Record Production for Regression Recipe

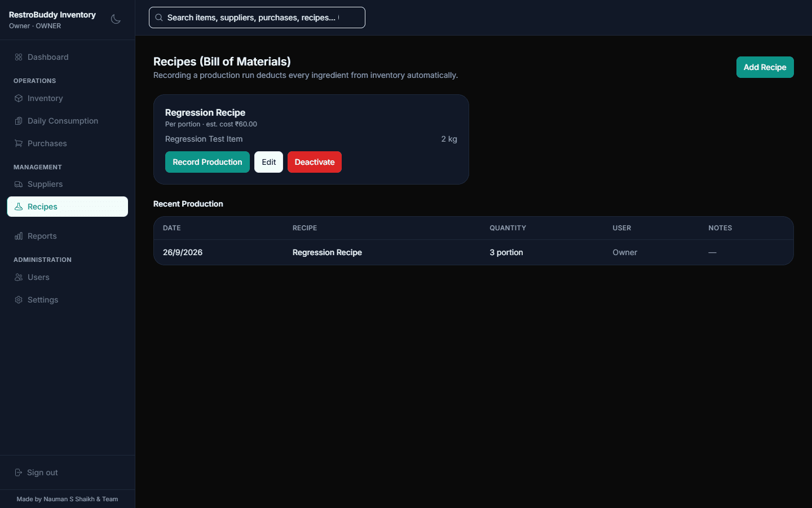click(x=208, y=162)
